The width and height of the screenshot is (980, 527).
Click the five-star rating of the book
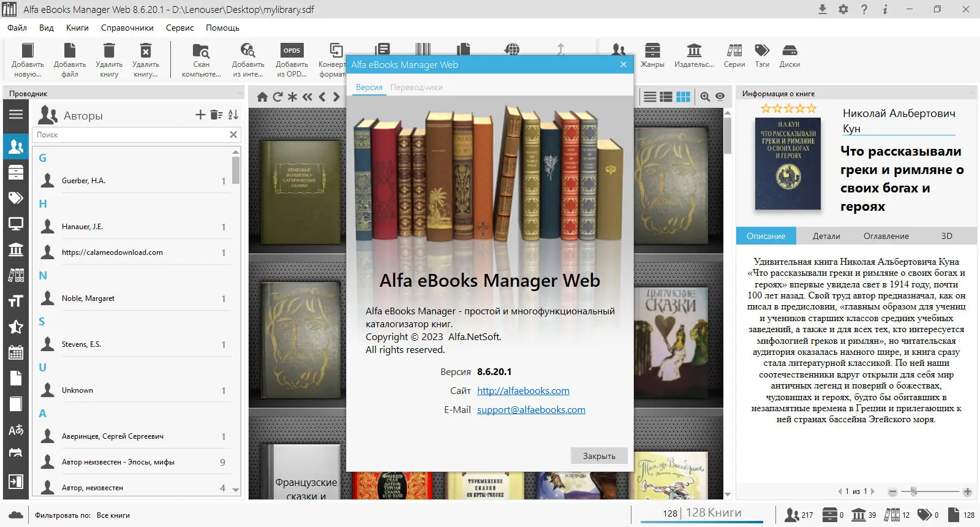tap(788, 108)
